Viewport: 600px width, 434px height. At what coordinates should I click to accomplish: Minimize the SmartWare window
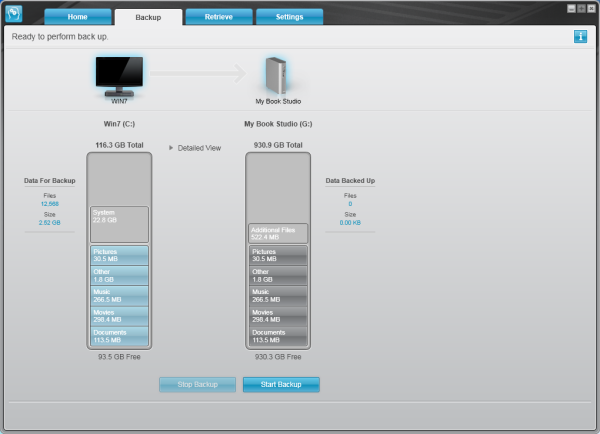click(571, 8)
